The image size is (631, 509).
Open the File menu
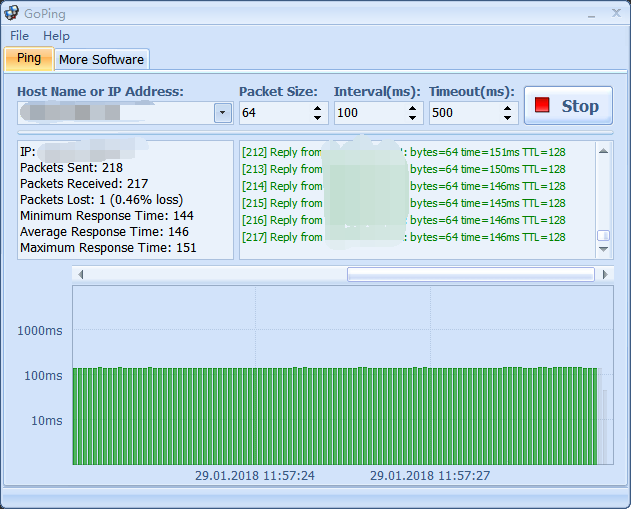click(19, 36)
